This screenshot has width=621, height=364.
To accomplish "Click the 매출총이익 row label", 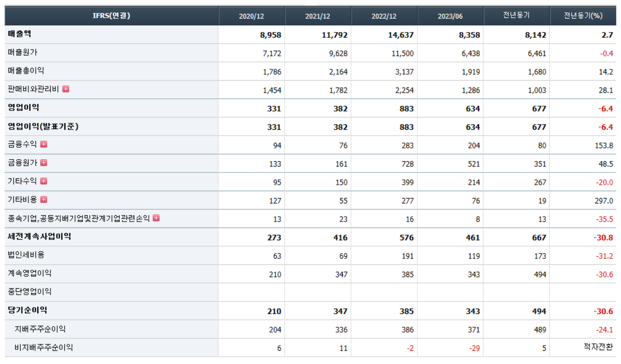I will [26, 71].
